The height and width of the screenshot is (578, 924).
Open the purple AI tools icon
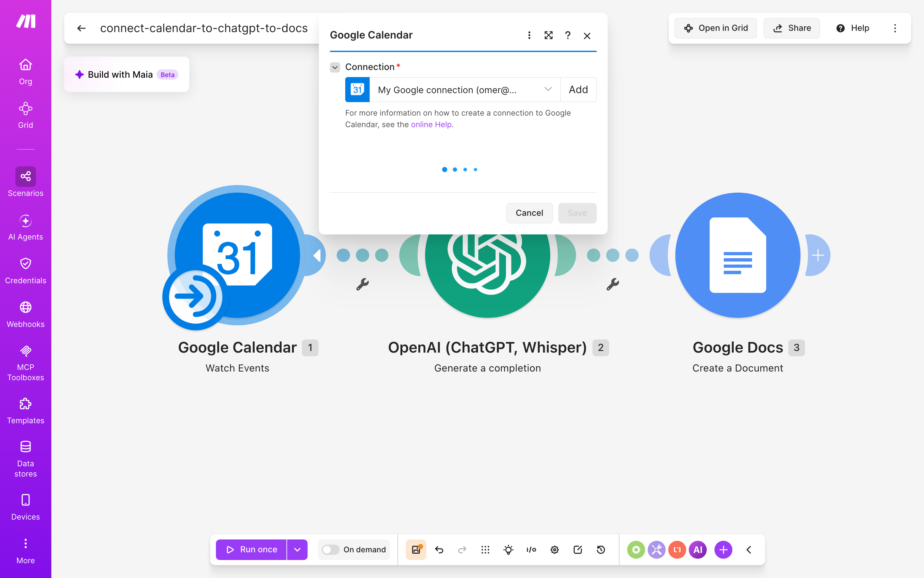[697, 550]
